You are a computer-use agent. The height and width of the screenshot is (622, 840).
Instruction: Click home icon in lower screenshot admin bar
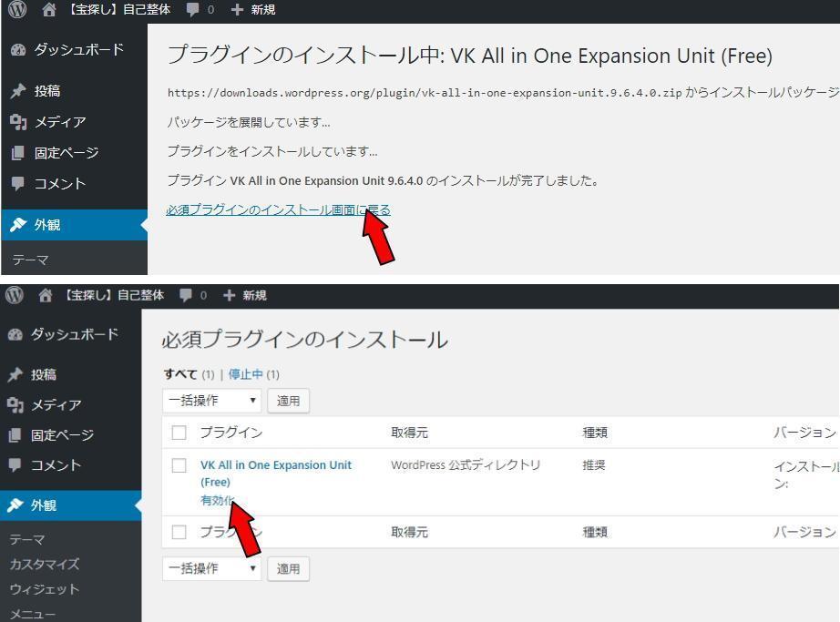[x=46, y=295]
